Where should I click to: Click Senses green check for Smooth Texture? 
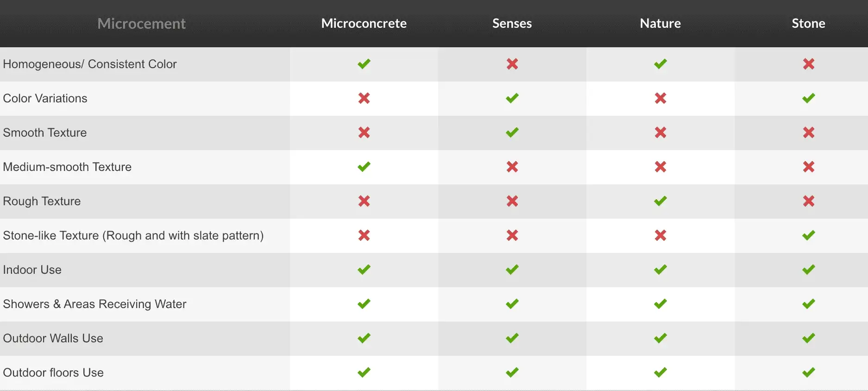512,132
